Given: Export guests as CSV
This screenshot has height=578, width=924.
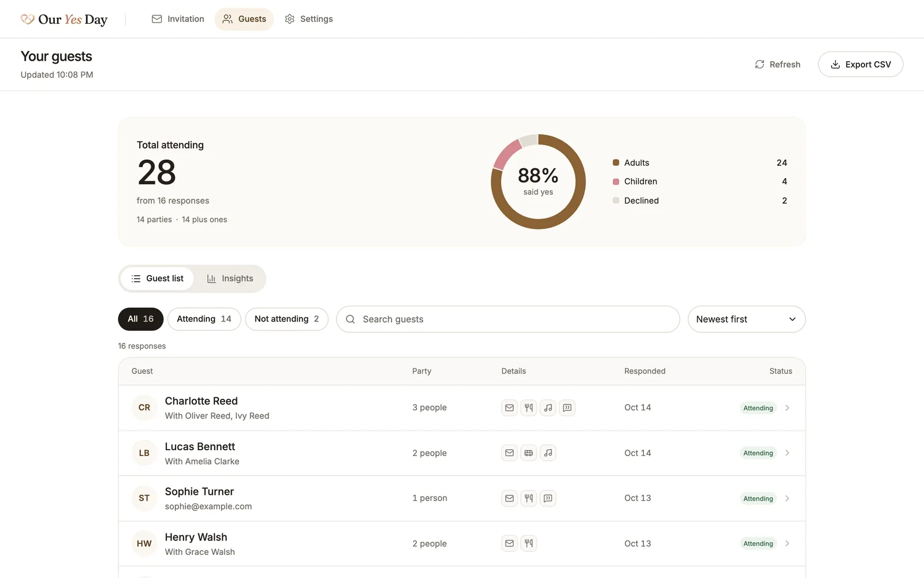Looking at the screenshot, I should pos(860,64).
